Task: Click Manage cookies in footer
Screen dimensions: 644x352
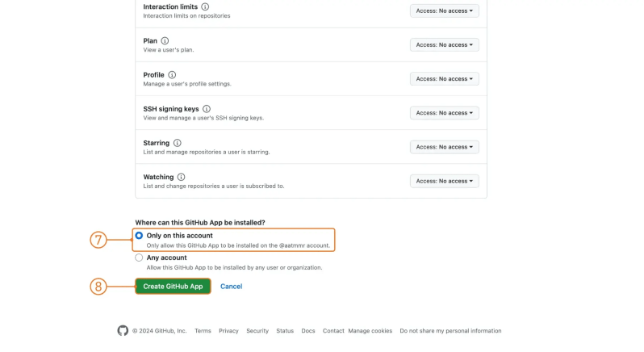Action: pyautogui.click(x=370, y=331)
